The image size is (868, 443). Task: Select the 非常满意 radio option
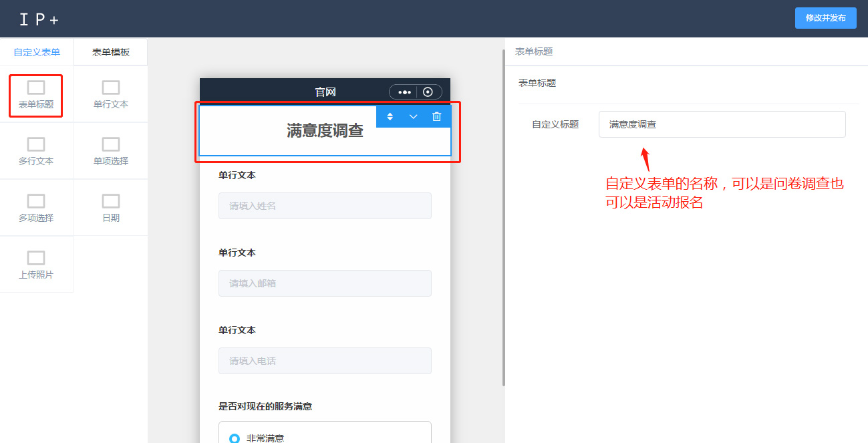235,438
